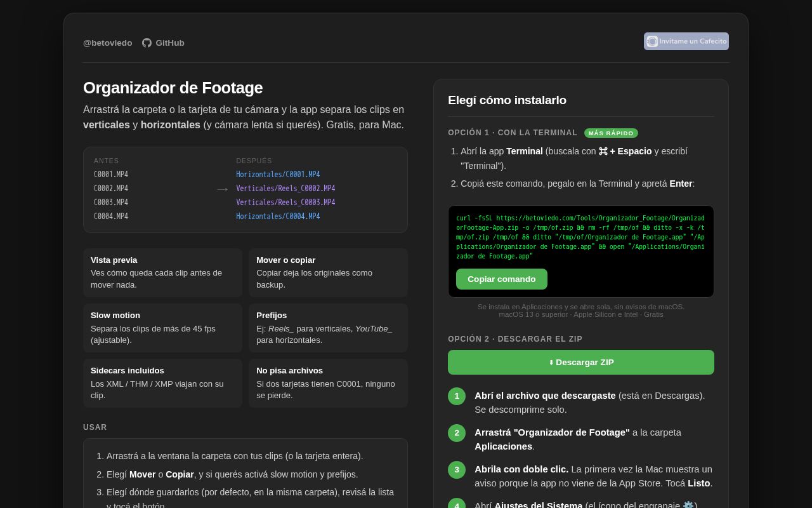Click step 1 Abrí el archivo que descargaste
Viewport: 812px width, 508px height.
pos(545,396)
